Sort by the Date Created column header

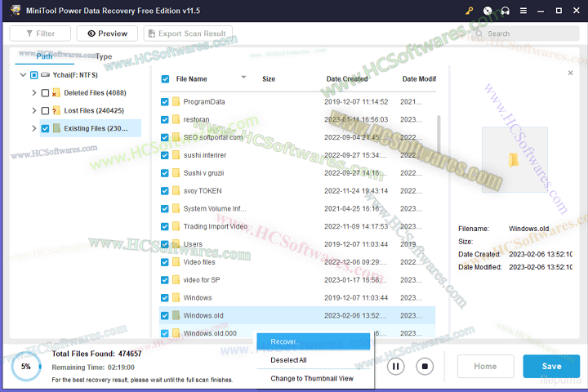click(347, 78)
